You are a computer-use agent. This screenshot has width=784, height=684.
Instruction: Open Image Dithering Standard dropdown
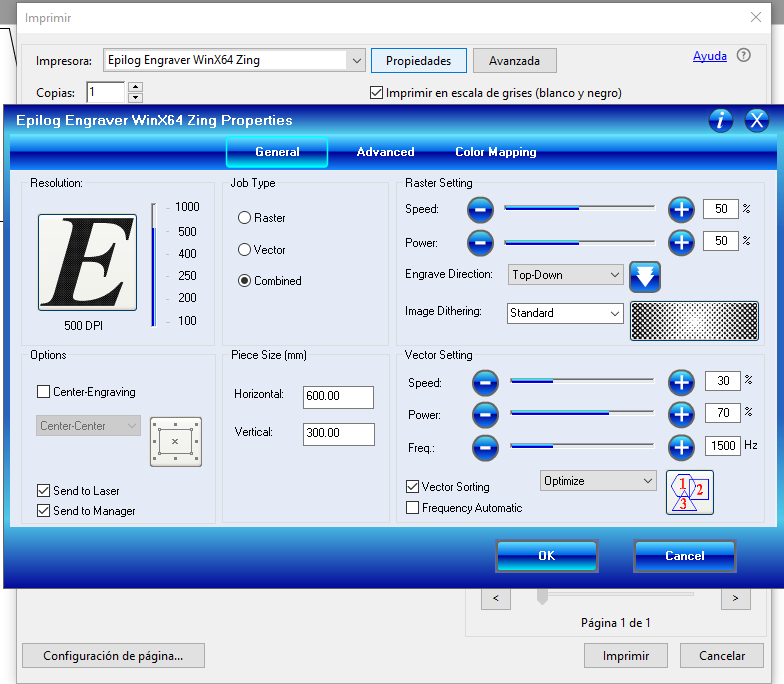pyautogui.click(x=565, y=314)
